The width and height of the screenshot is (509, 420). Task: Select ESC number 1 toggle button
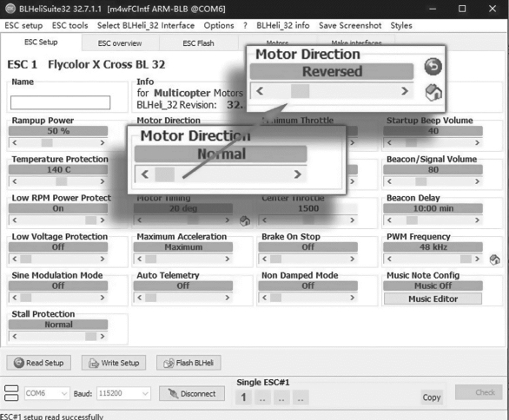pos(243,397)
